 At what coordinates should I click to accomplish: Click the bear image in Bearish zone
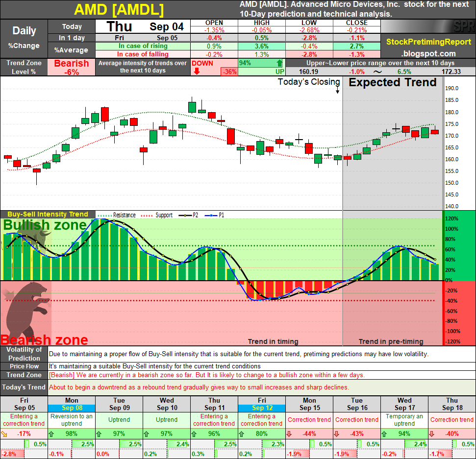(26, 313)
